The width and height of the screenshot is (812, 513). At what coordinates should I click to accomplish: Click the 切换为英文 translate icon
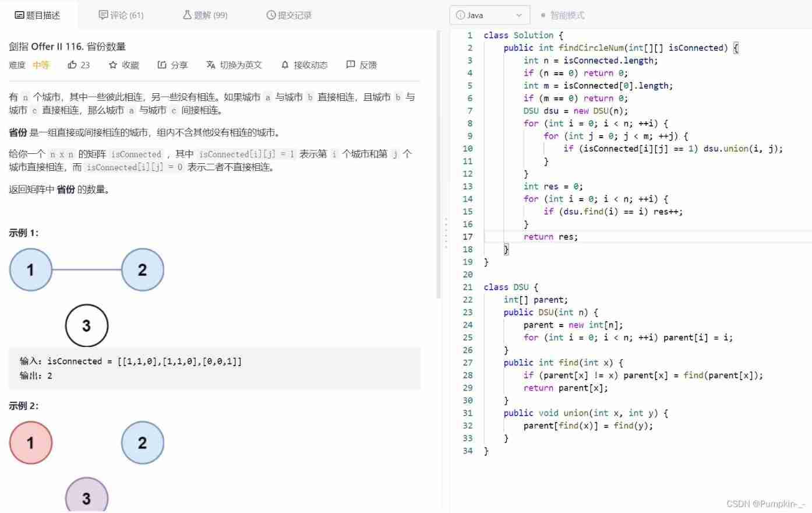(211, 65)
